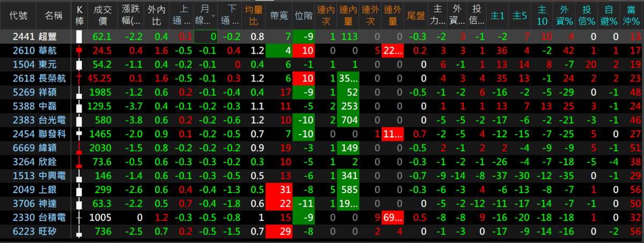The image size is (644, 243).
Task: Click the price 1005 in 台積電 row
Action: point(100,217)
